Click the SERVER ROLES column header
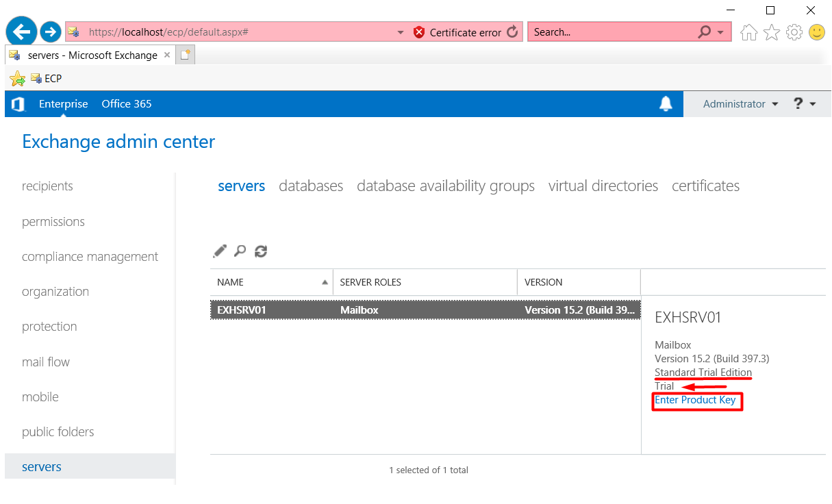Image resolution: width=832 pixels, height=504 pixels. pyautogui.click(x=425, y=282)
